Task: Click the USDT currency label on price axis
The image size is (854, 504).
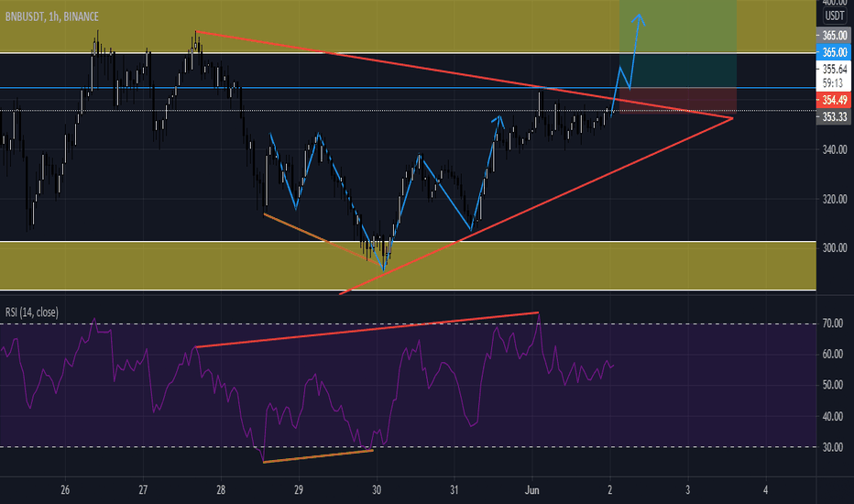Action: pos(835,16)
